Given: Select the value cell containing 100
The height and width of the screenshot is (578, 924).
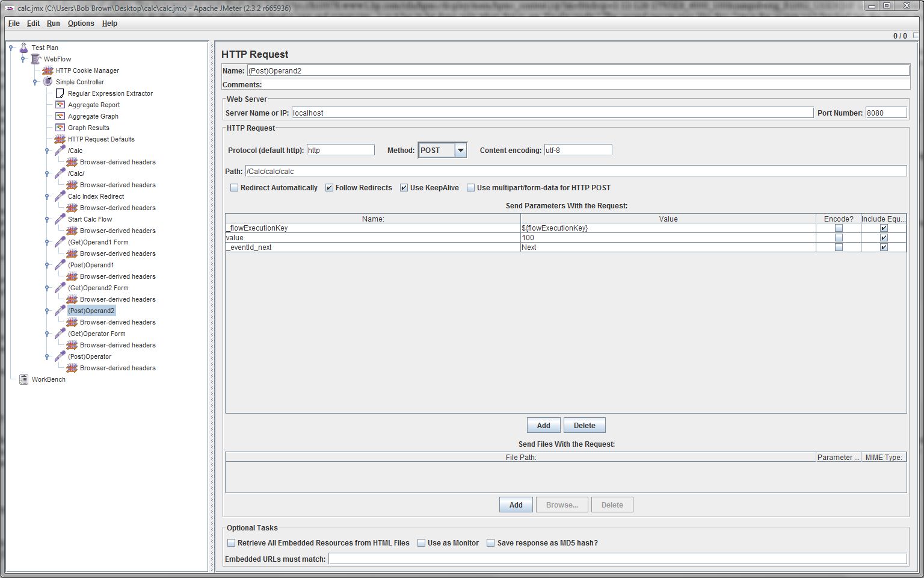Looking at the screenshot, I should coord(668,238).
